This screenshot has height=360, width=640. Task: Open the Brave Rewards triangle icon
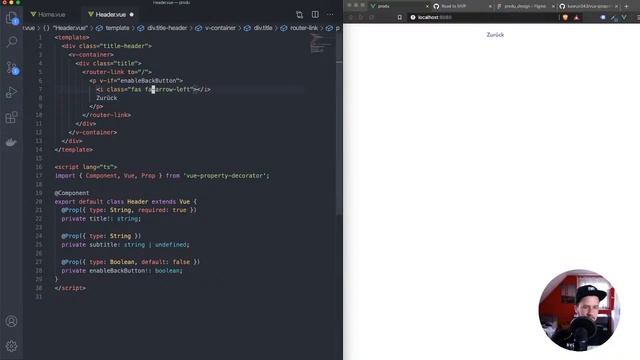coord(576,18)
